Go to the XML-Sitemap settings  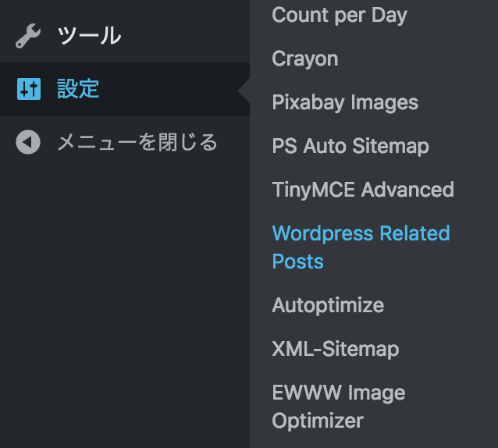[x=335, y=349]
